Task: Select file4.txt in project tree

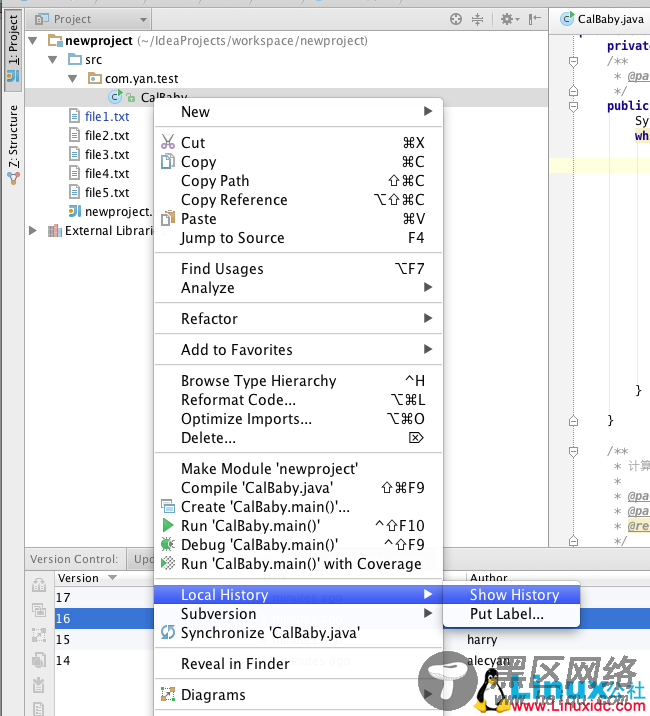Action: pos(106,174)
